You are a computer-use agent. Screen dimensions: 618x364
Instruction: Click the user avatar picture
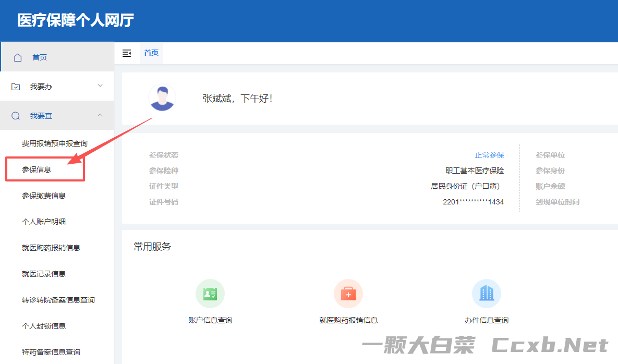162,98
